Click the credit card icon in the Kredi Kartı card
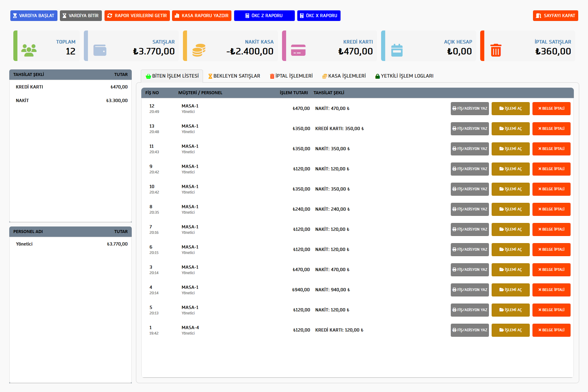This screenshot has width=588, height=392. click(298, 50)
